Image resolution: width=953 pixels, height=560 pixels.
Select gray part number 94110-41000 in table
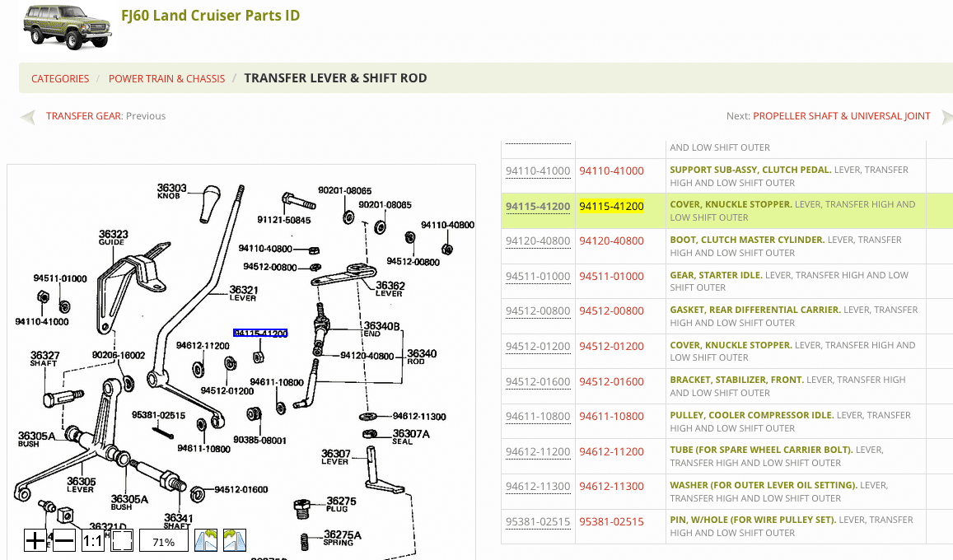pyautogui.click(x=538, y=170)
